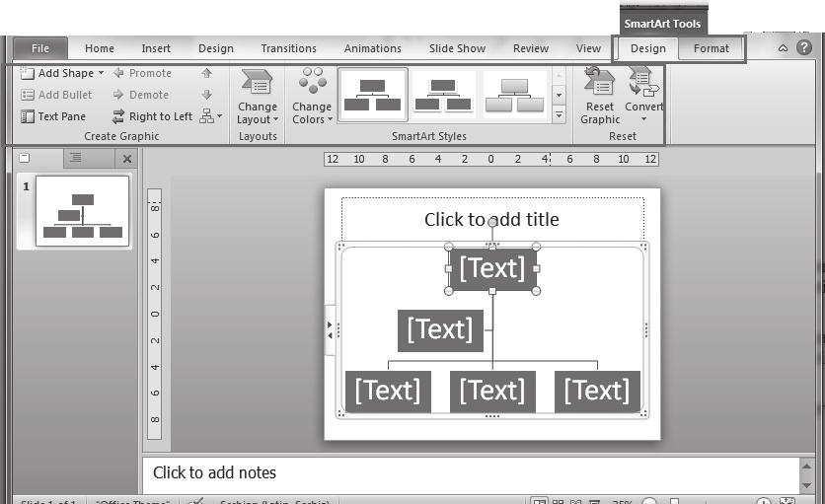This screenshot has height=504, width=825.
Task: Select bottom-middle [Text] shape
Action: pos(492,392)
